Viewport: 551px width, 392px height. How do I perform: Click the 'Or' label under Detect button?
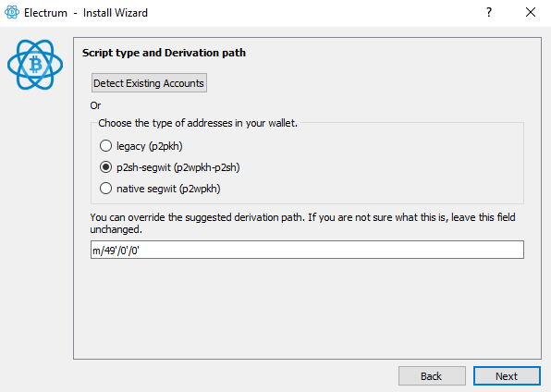(95, 105)
